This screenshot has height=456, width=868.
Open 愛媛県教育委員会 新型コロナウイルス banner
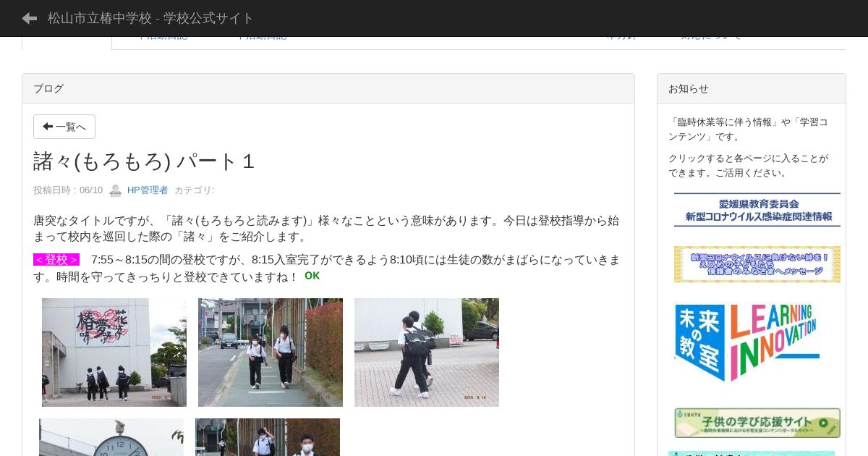(757, 210)
